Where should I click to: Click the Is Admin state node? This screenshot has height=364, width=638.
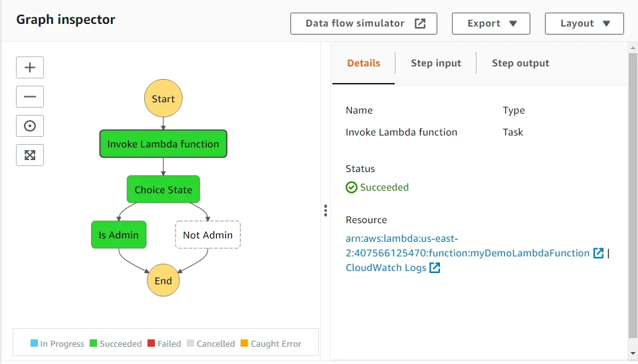click(118, 235)
